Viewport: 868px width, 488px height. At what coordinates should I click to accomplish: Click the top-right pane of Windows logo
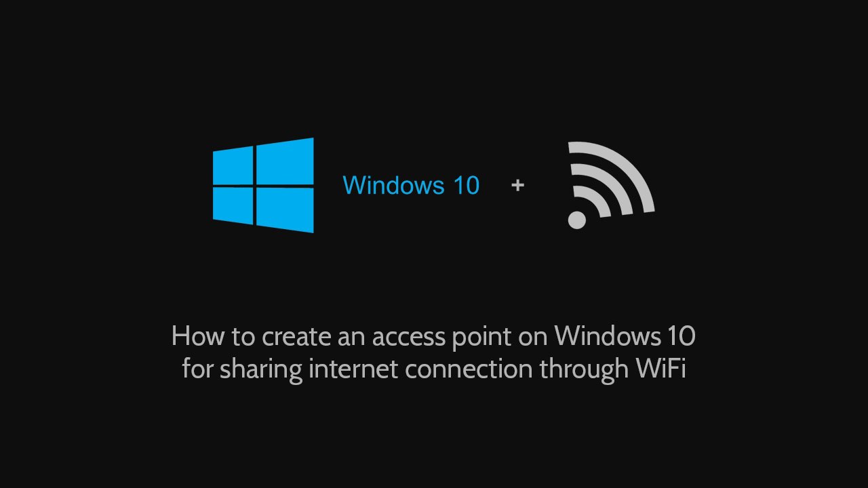(x=285, y=161)
